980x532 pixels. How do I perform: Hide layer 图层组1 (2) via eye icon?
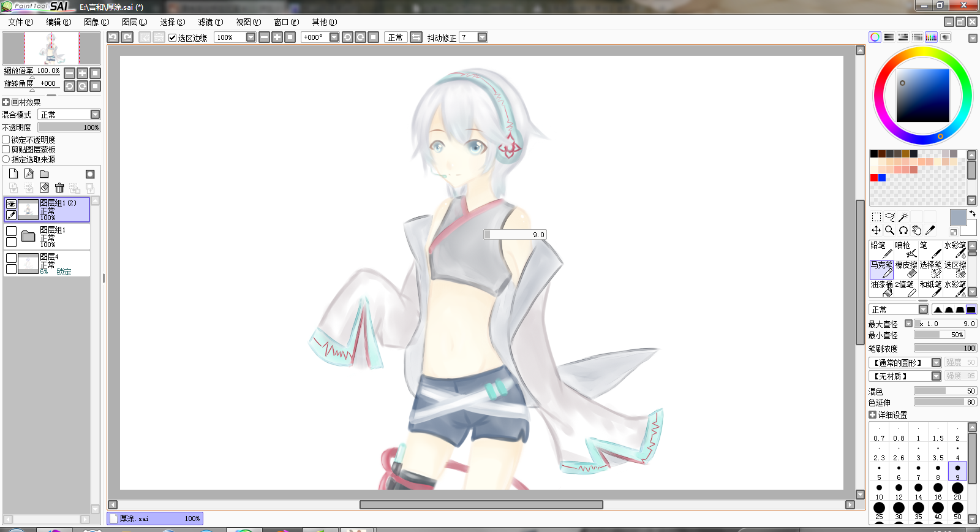(11, 204)
